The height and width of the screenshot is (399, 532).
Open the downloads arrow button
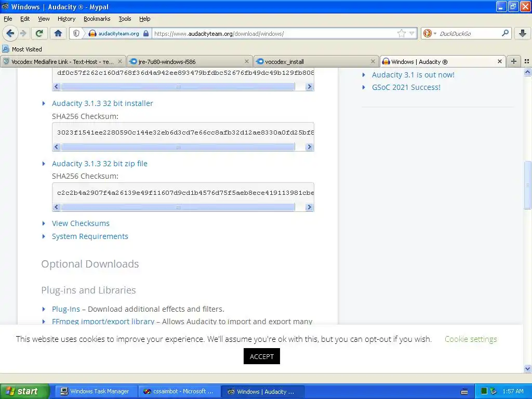(x=523, y=33)
